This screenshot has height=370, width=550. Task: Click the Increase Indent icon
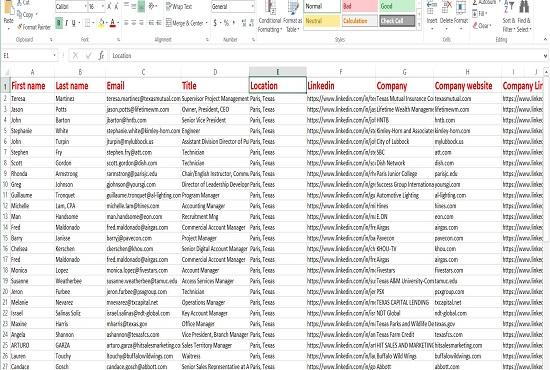pos(159,23)
